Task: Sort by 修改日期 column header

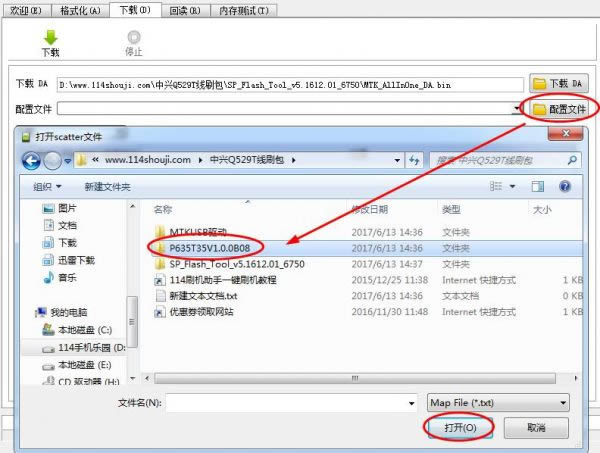Action: pyautogui.click(x=370, y=209)
